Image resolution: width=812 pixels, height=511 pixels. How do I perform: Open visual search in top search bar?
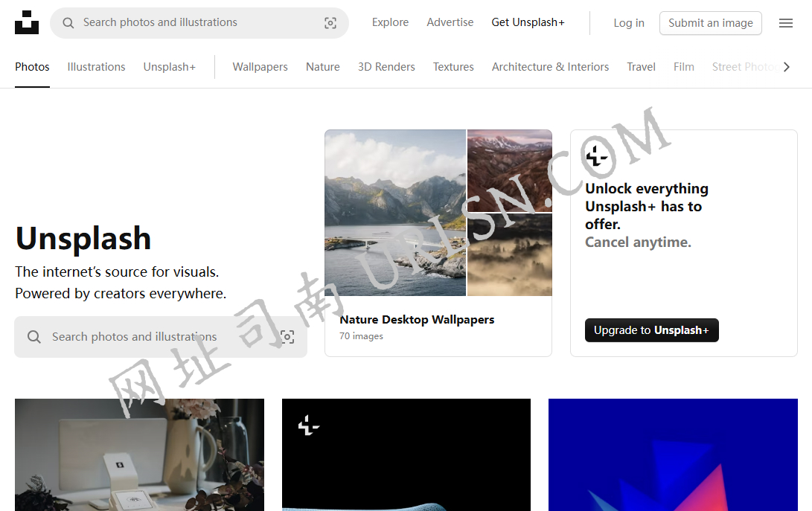pyautogui.click(x=330, y=23)
